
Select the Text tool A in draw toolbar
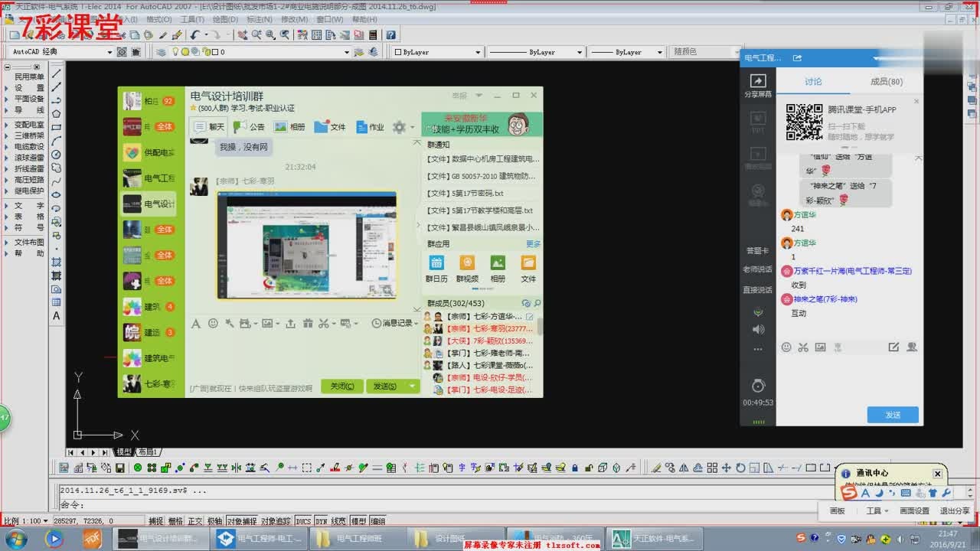pyautogui.click(x=57, y=315)
